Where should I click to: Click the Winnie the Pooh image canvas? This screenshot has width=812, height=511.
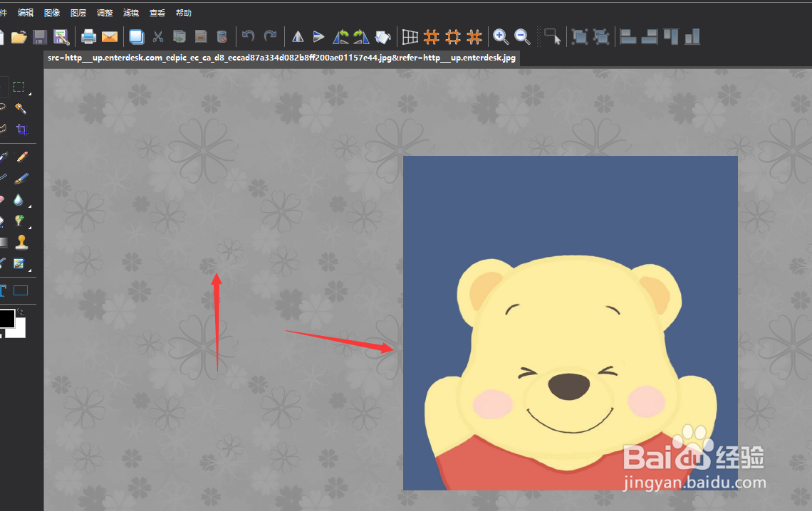pyautogui.click(x=570, y=322)
